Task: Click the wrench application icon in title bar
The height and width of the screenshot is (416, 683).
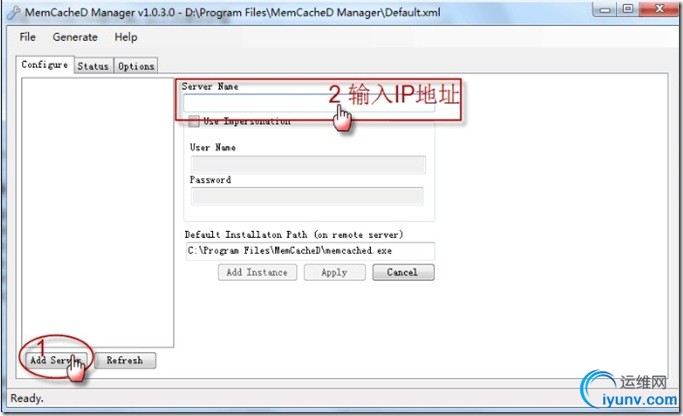Action: 13,13
